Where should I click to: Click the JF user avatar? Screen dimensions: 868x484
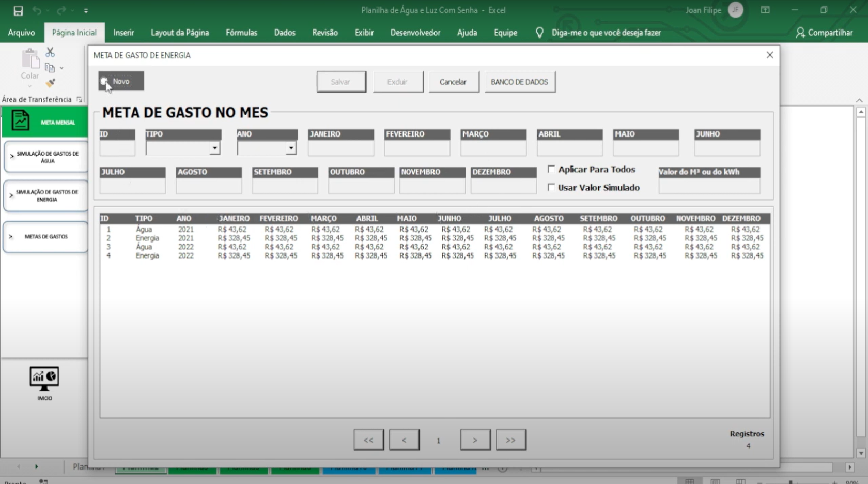coord(735,10)
